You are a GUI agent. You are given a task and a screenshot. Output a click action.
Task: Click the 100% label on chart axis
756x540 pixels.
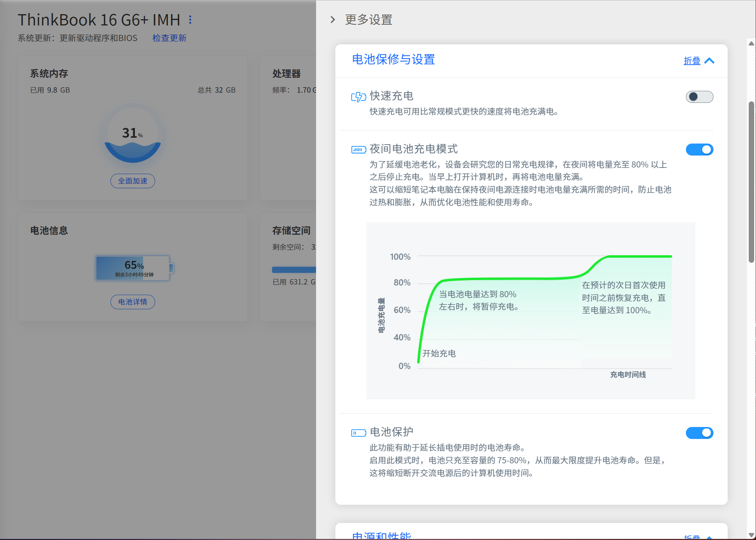point(400,257)
